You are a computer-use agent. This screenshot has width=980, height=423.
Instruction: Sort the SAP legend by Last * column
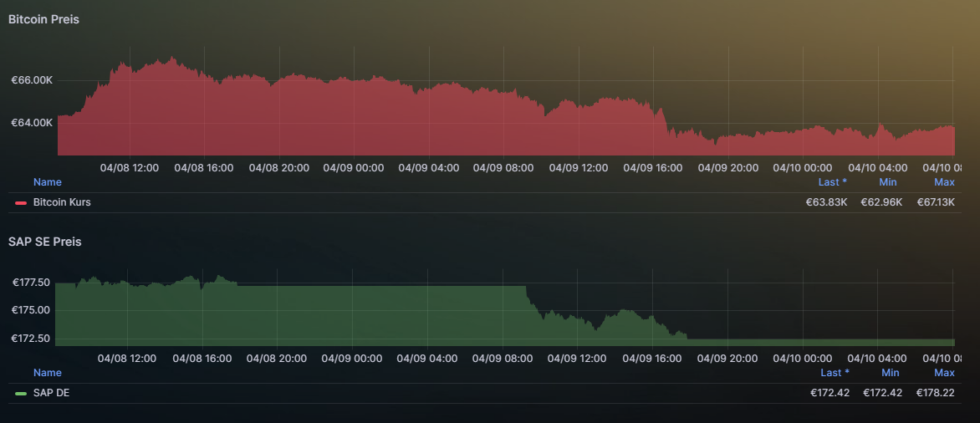[x=835, y=373]
